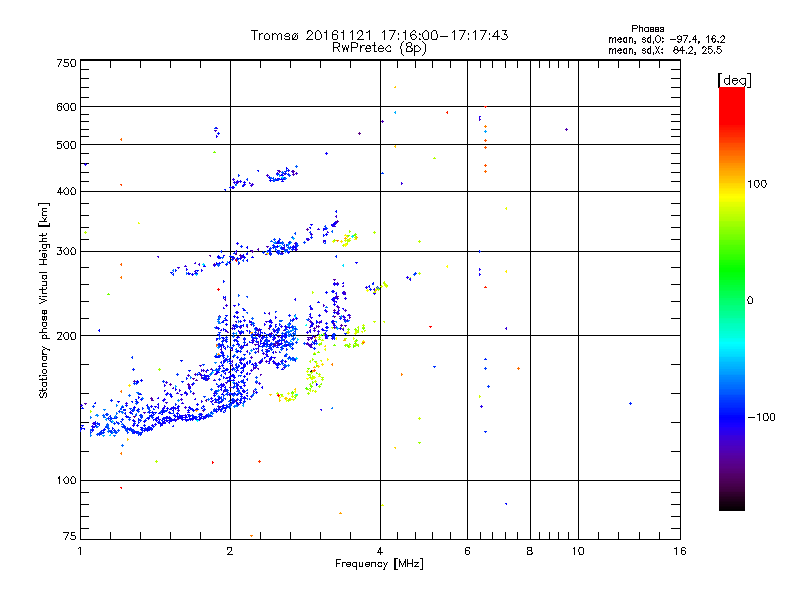
Task: Click the rainbow phase colorbar
Action: (732, 298)
